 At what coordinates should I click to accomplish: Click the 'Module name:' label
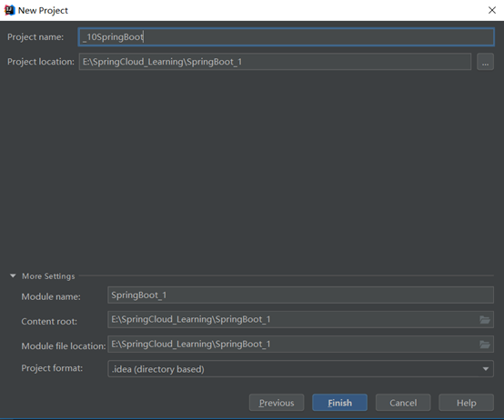tap(51, 296)
